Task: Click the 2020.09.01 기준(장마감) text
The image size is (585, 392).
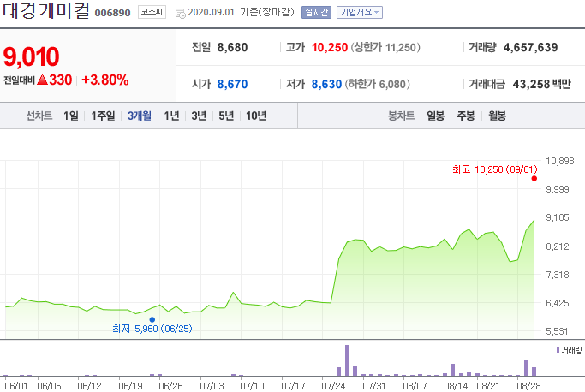Action: pos(241,12)
